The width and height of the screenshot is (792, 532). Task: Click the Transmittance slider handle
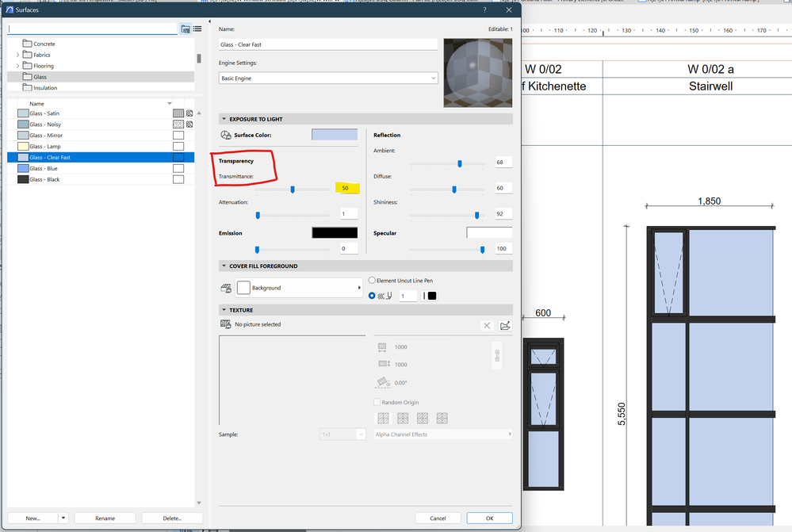(293, 189)
